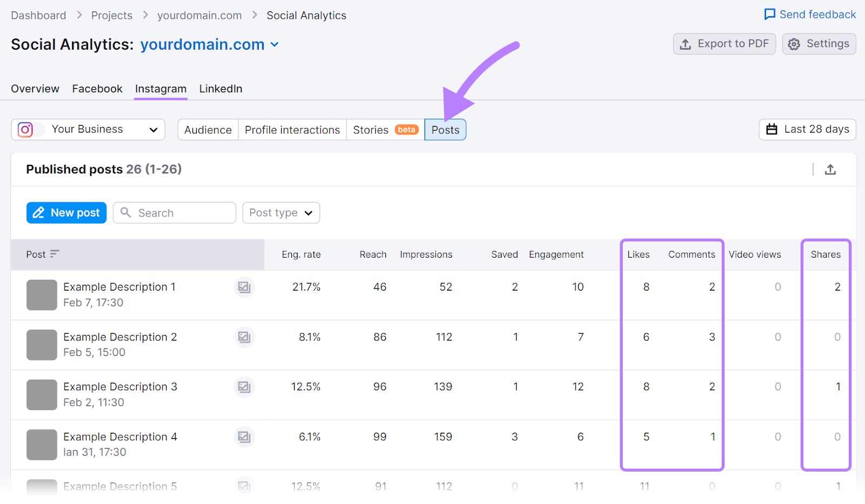
Task: Click the magnifier icon in Search box
Action: tap(125, 212)
